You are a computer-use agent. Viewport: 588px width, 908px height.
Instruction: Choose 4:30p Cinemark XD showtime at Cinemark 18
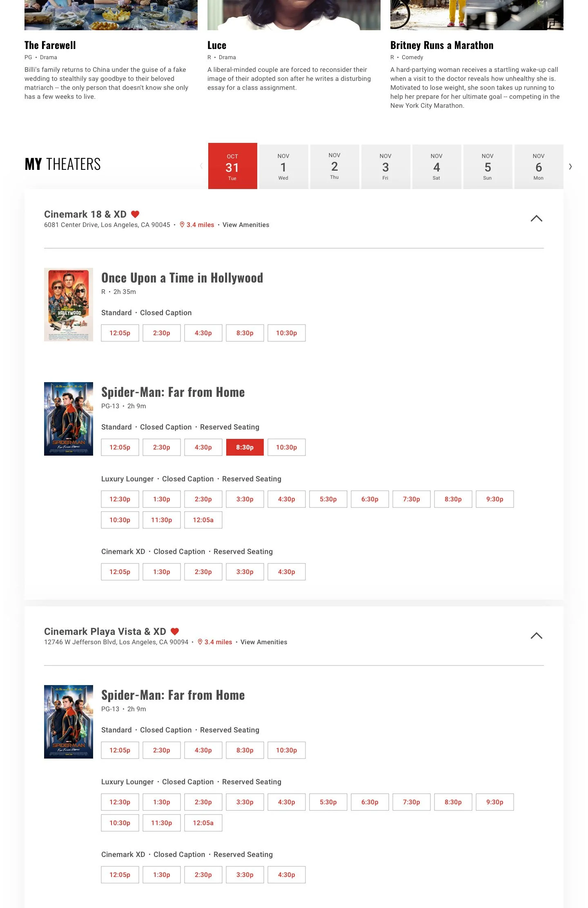(287, 572)
